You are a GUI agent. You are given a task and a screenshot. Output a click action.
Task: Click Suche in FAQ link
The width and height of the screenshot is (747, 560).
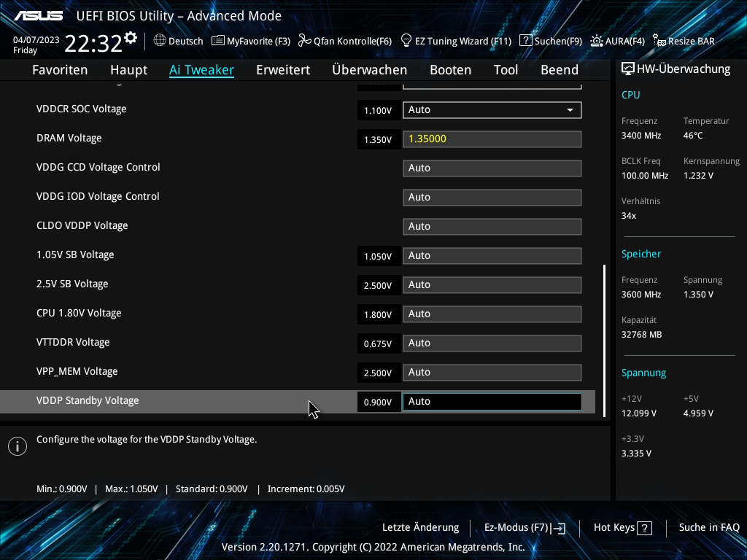pos(709,528)
